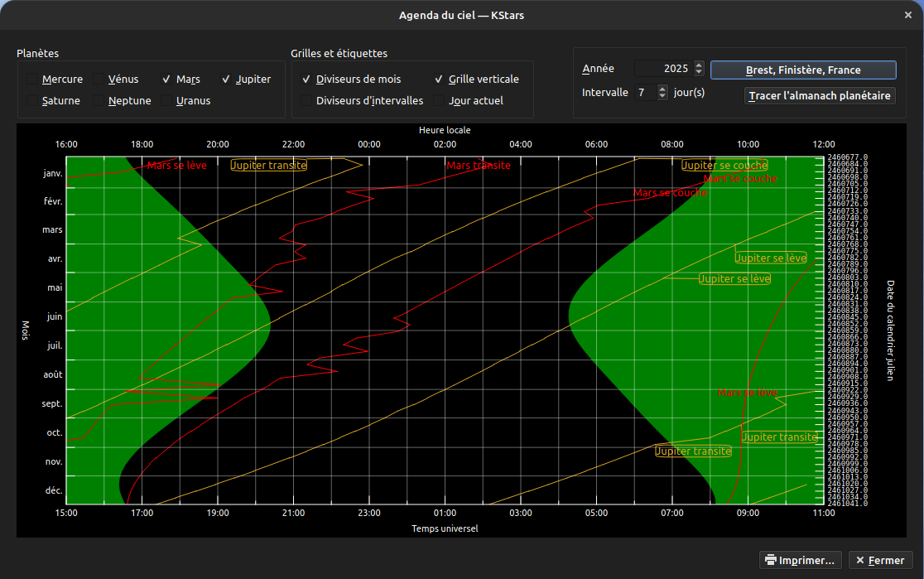Enable Diviseurs d'intervalles checkbox
924x579 pixels.
coord(307,101)
